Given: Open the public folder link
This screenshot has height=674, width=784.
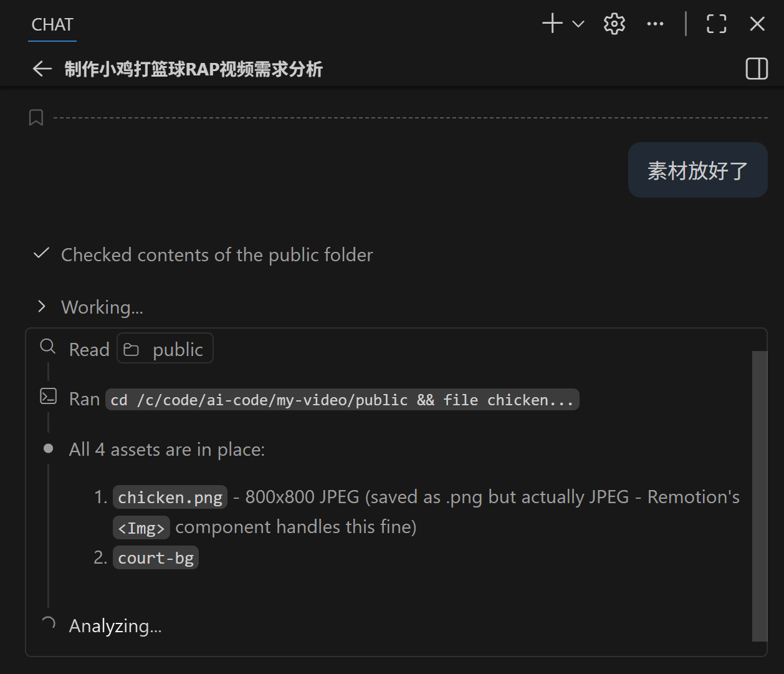Looking at the screenshot, I should [166, 349].
